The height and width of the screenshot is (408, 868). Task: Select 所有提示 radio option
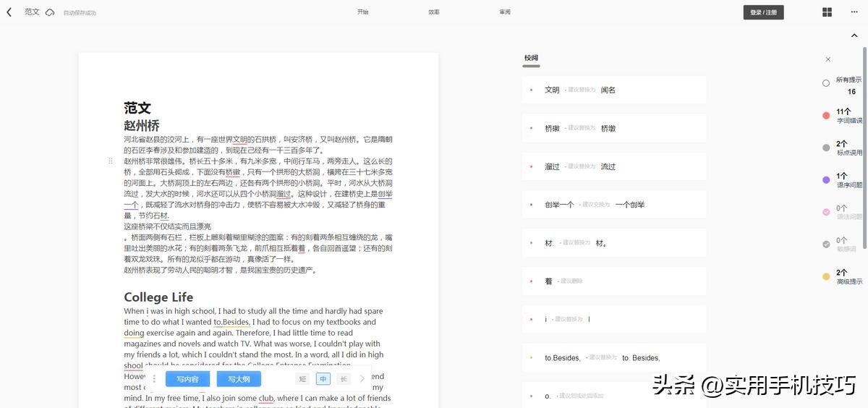click(x=826, y=83)
